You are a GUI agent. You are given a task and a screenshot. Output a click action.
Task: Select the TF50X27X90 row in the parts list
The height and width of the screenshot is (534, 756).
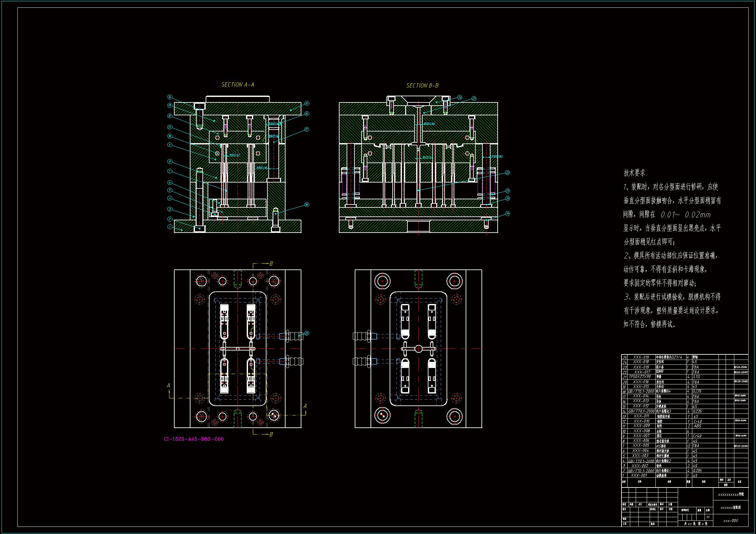(640, 377)
